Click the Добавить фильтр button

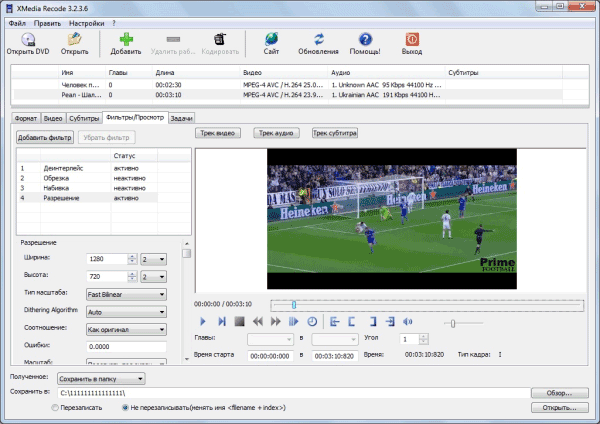[x=45, y=135]
